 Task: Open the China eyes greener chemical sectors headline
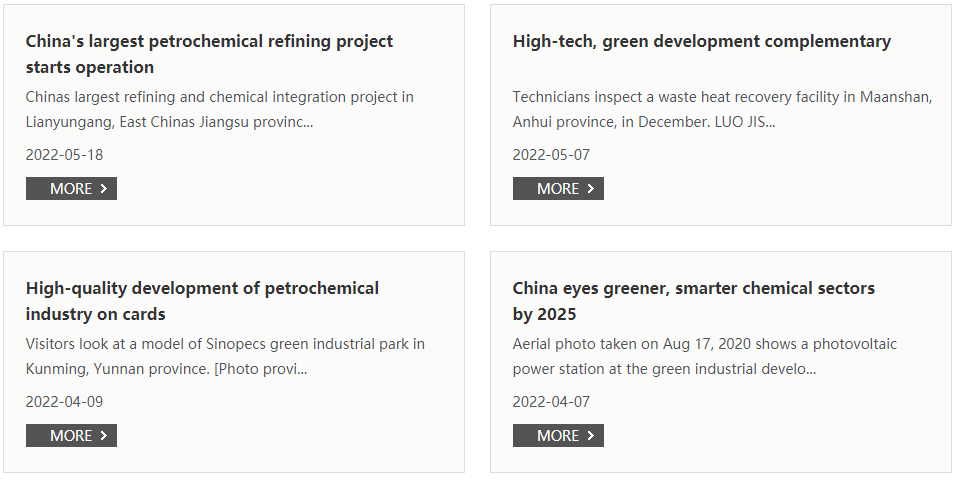coord(693,301)
